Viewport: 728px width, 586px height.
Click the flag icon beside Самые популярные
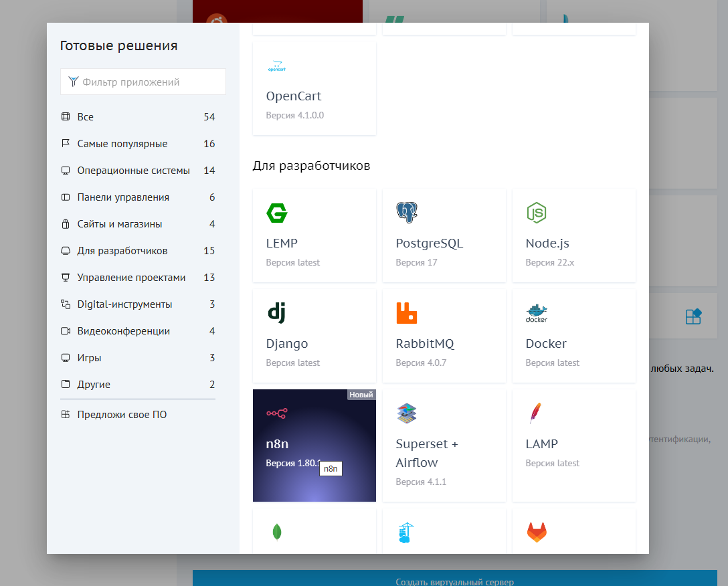[x=66, y=143]
